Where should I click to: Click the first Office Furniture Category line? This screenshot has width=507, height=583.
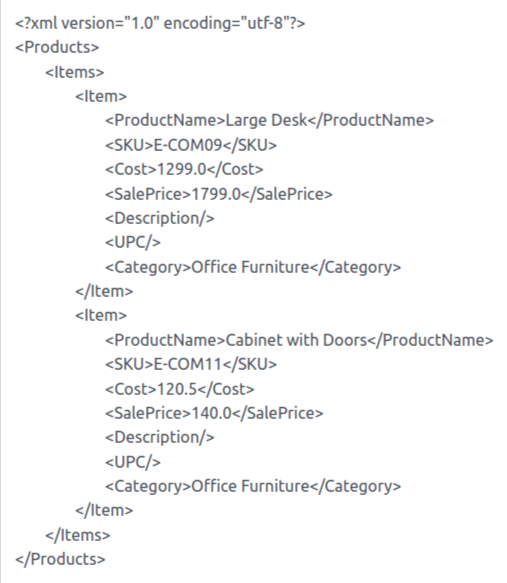click(253, 267)
